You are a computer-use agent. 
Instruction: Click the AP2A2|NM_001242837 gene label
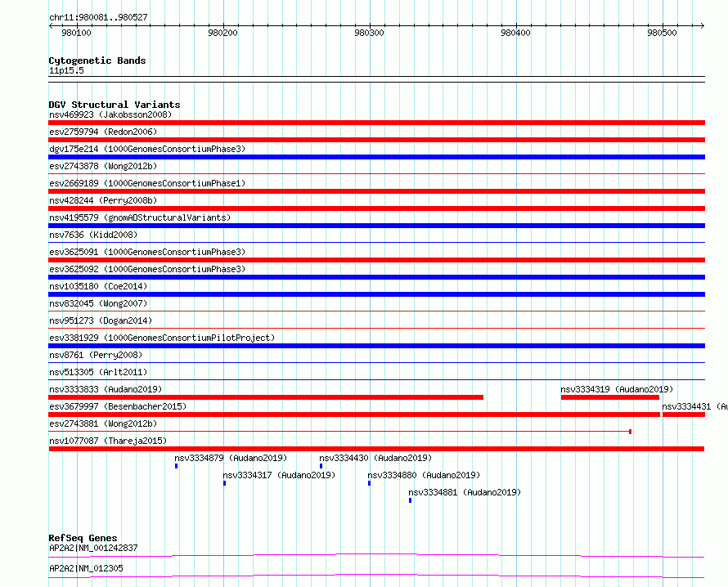point(93,548)
